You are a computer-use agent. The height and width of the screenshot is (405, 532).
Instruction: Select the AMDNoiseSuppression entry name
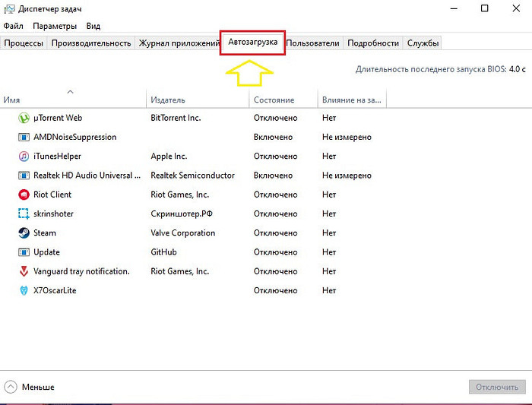click(x=75, y=137)
